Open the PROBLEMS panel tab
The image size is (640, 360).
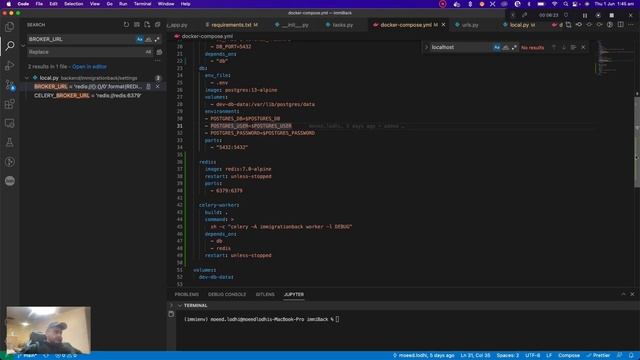[187, 294]
